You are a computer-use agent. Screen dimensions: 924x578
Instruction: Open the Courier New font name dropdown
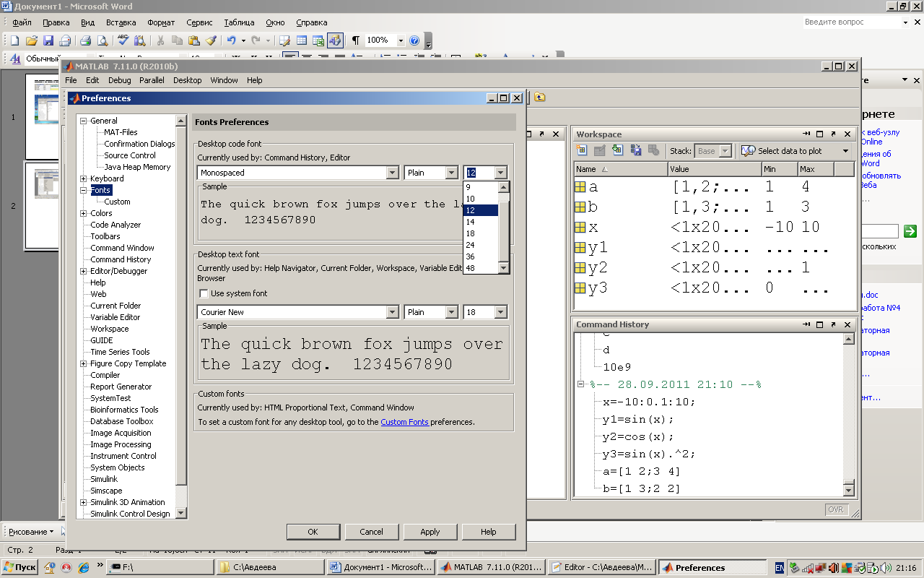point(392,312)
